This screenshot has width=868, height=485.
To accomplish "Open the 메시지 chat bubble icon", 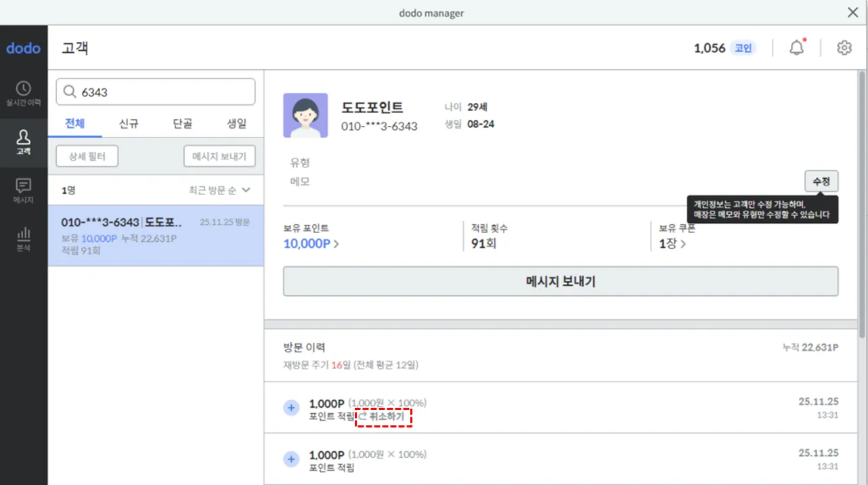I will (x=24, y=186).
